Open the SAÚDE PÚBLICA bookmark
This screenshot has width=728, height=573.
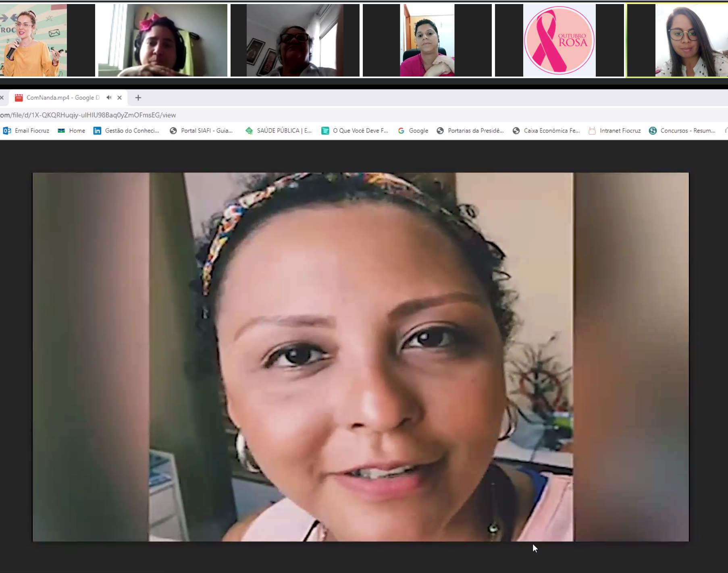[x=279, y=131]
